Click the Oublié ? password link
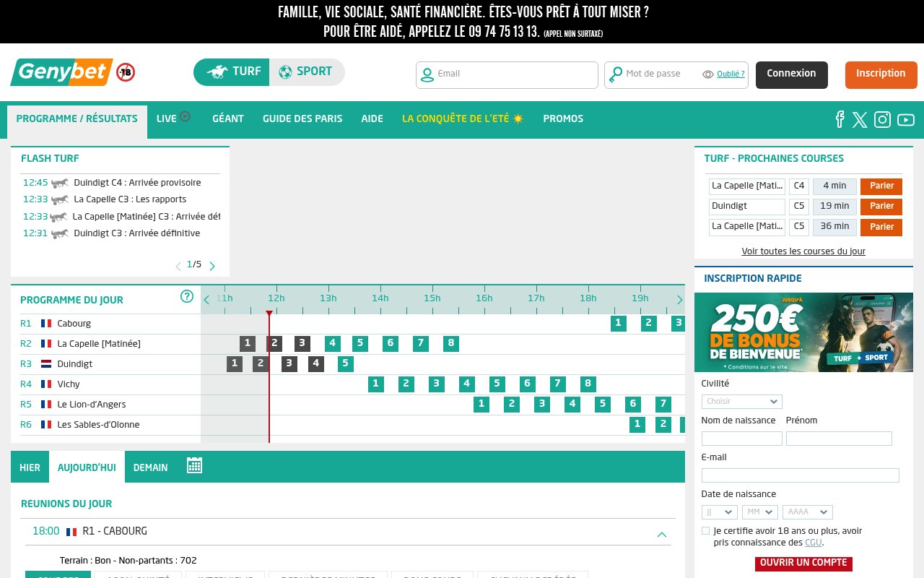The image size is (924, 578). [731, 74]
